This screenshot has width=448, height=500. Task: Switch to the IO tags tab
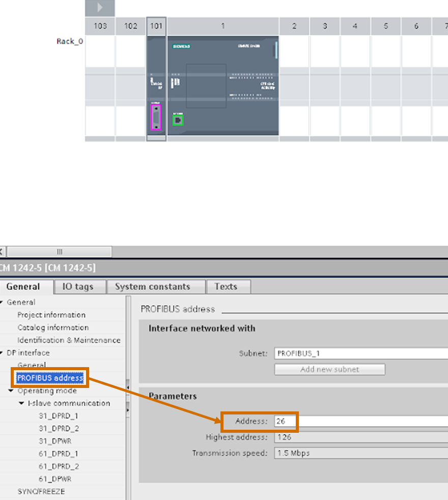coord(79,287)
